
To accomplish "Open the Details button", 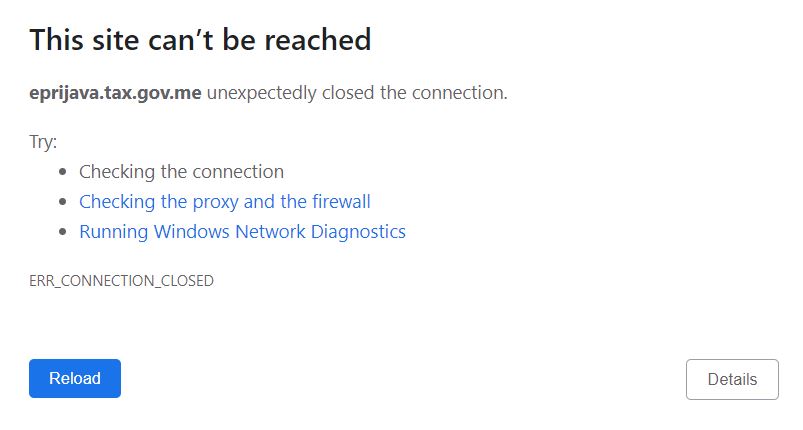I will click(x=732, y=380).
